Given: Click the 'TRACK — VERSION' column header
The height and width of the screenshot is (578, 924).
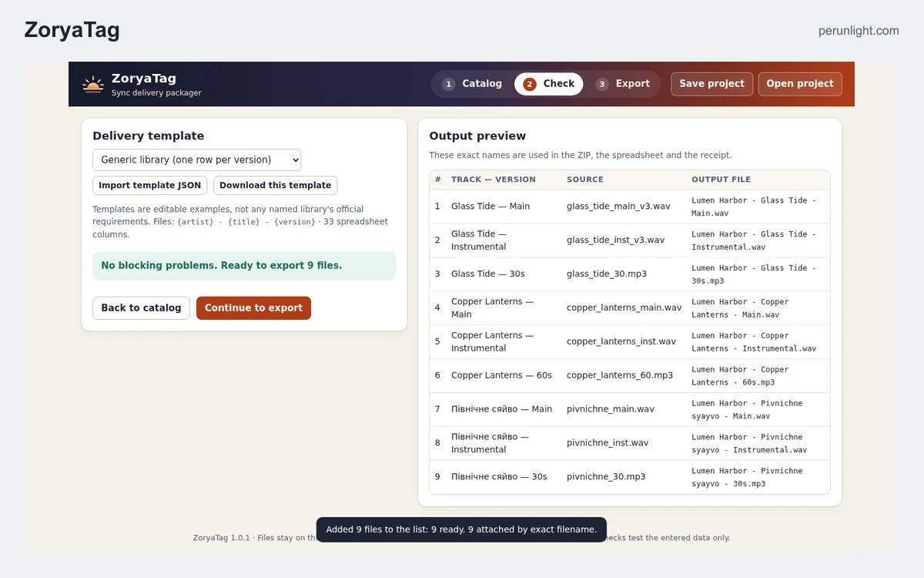Looking at the screenshot, I should 494,180.
